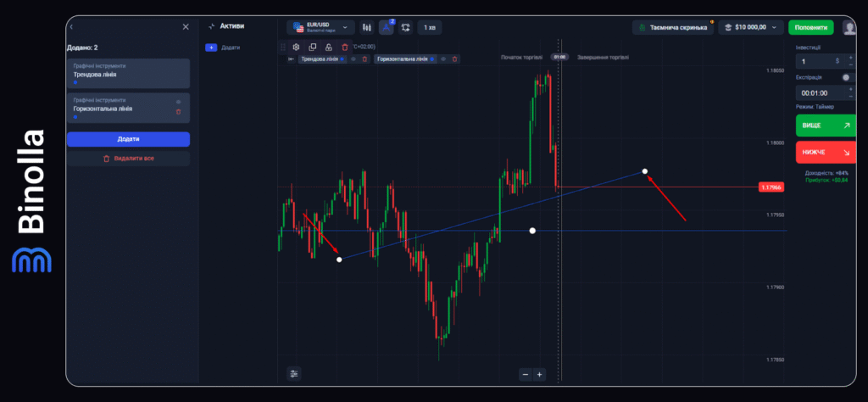The height and width of the screenshot is (402, 868).
Task: Select the Трендова лінія chip above chart
Action: click(319, 59)
